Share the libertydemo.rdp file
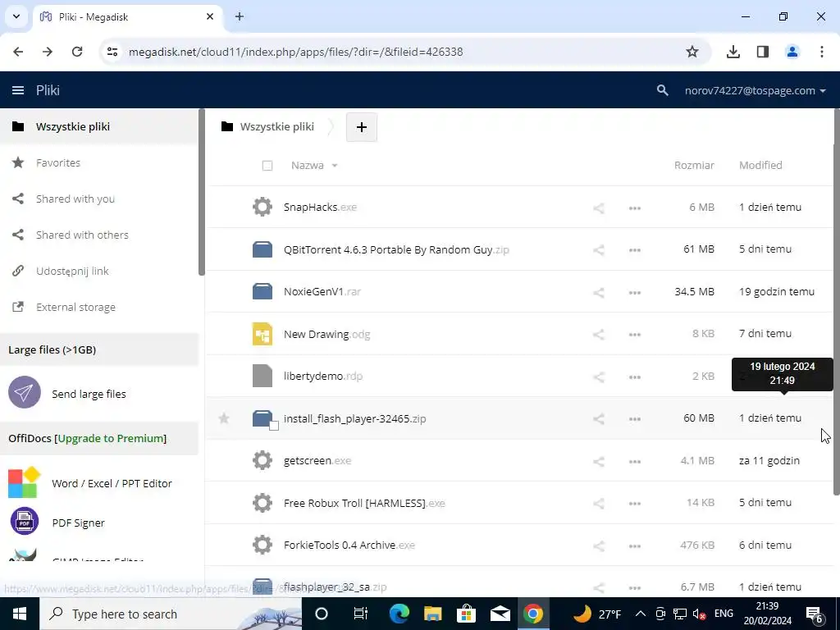Viewport: 840px width, 630px height. (598, 377)
